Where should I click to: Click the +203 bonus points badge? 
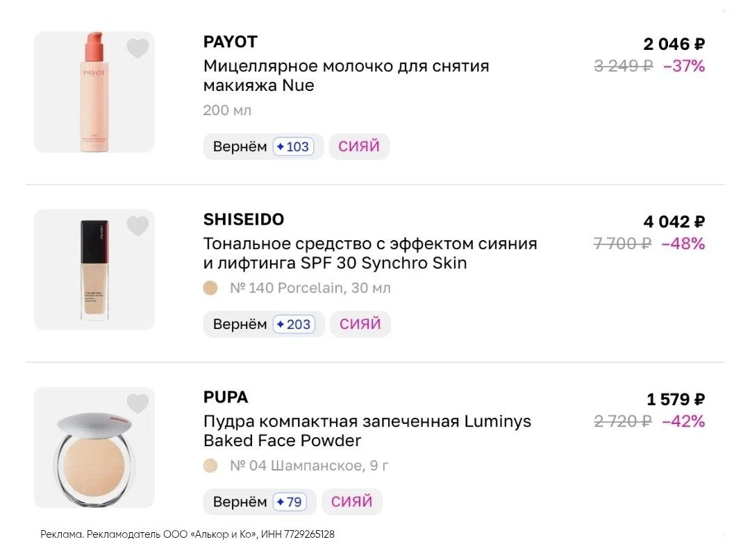click(x=294, y=325)
